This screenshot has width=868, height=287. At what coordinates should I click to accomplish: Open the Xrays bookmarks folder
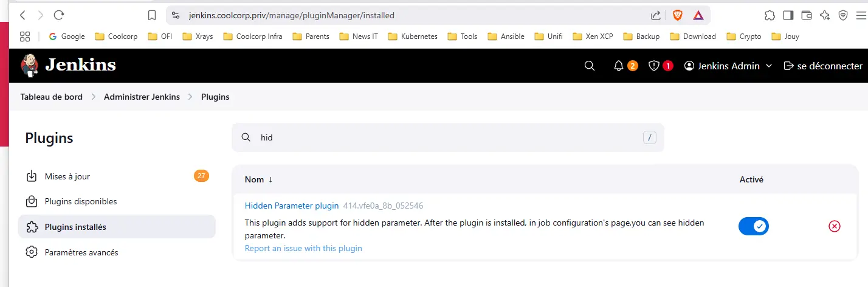[x=198, y=36]
